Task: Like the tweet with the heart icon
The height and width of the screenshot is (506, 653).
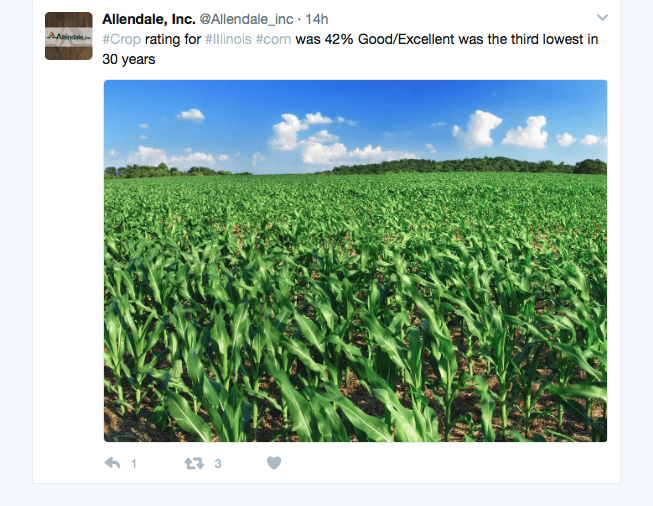Action: tap(274, 463)
